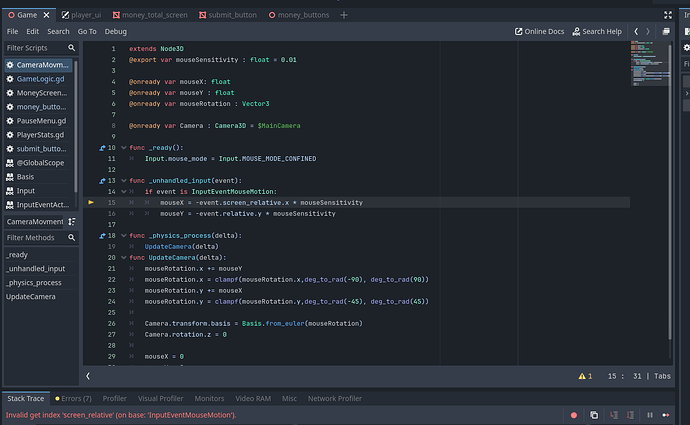Open PauseMenu.gd script
This screenshot has height=425, width=690.
38,121
